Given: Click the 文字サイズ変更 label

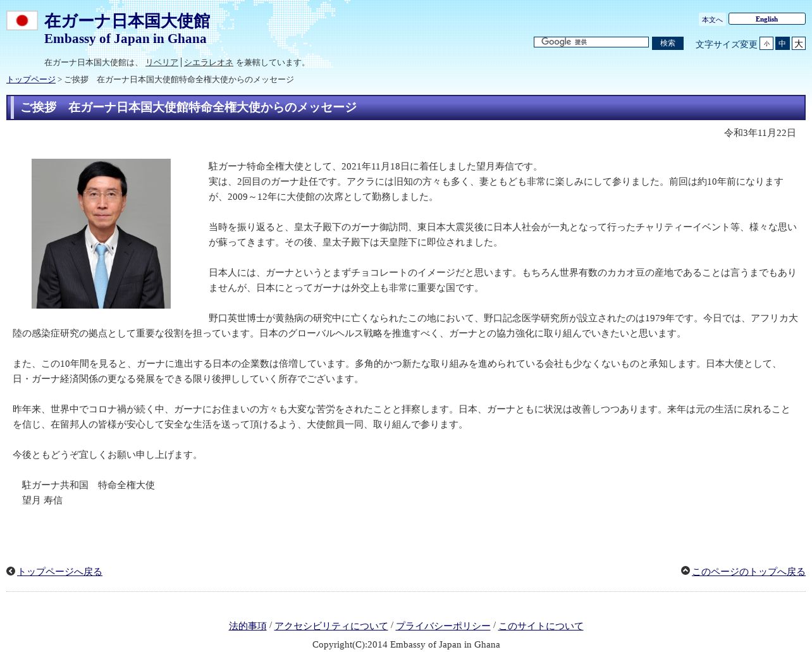Looking at the screenshot, I should pyautogui.click(x=726, y=44).
